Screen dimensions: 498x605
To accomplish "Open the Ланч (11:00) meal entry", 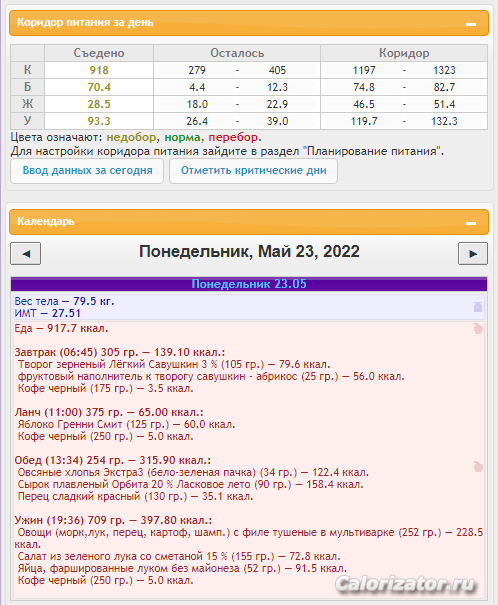I will 109,412.
